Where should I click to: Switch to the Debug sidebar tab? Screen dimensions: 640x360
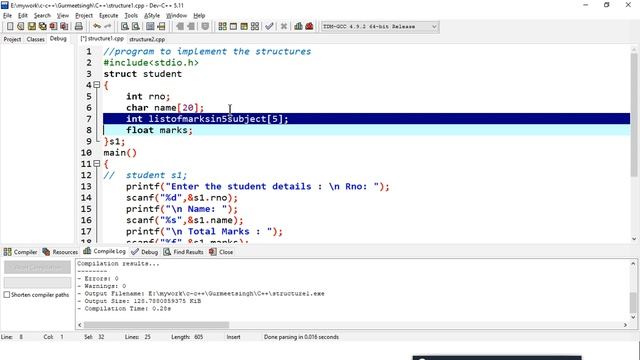58,38
